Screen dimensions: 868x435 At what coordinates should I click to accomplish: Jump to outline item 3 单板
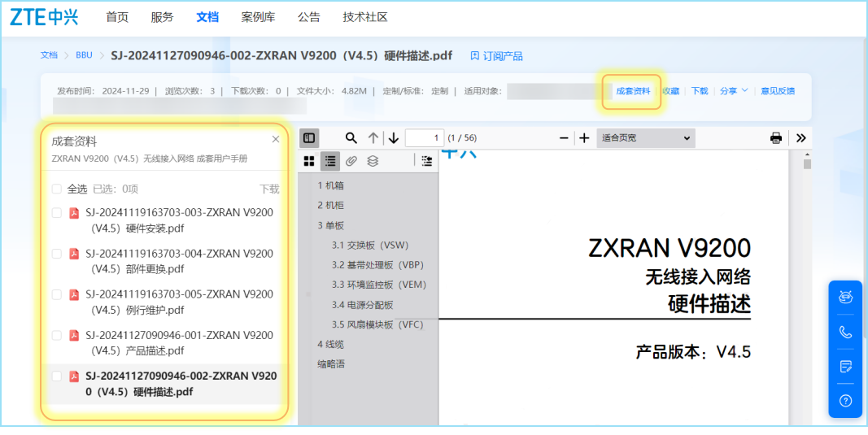(x=330, y=225)
